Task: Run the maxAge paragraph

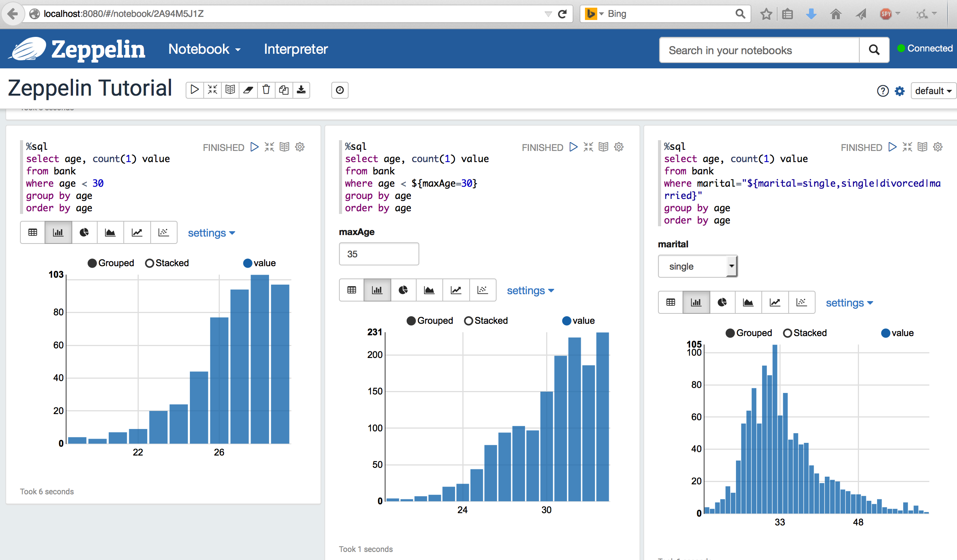Action: (573, 147)
